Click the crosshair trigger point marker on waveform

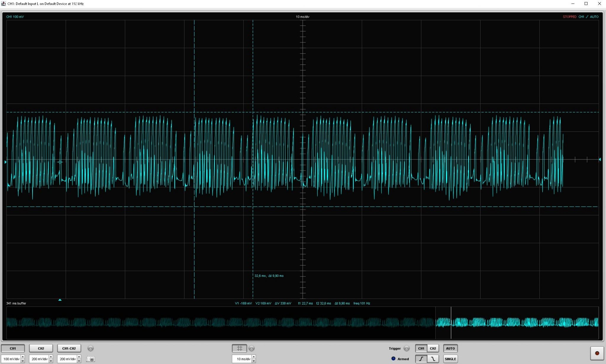pos(60,162)
